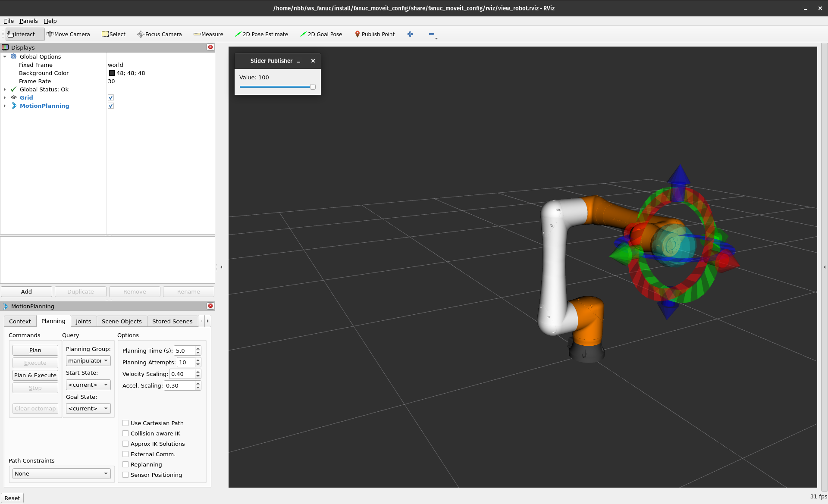Open the Planning Group manipulator dropdown
The height and width of the screenshot is (504, 828).
tap(88, 360)
